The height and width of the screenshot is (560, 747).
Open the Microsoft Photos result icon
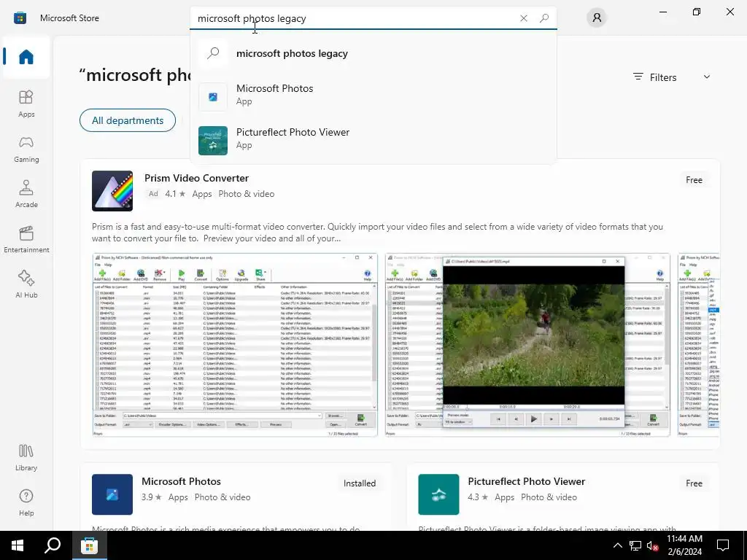coord(112,494)
